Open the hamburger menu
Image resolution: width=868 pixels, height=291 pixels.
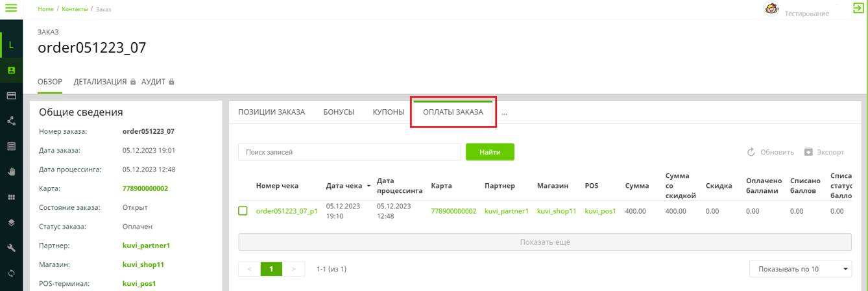pyautogui.click(x=11, y=8)
